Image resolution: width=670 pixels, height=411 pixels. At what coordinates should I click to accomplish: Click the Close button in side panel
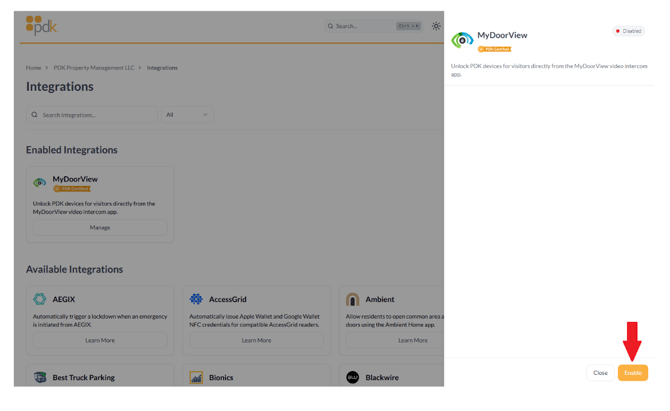[600, 373]
